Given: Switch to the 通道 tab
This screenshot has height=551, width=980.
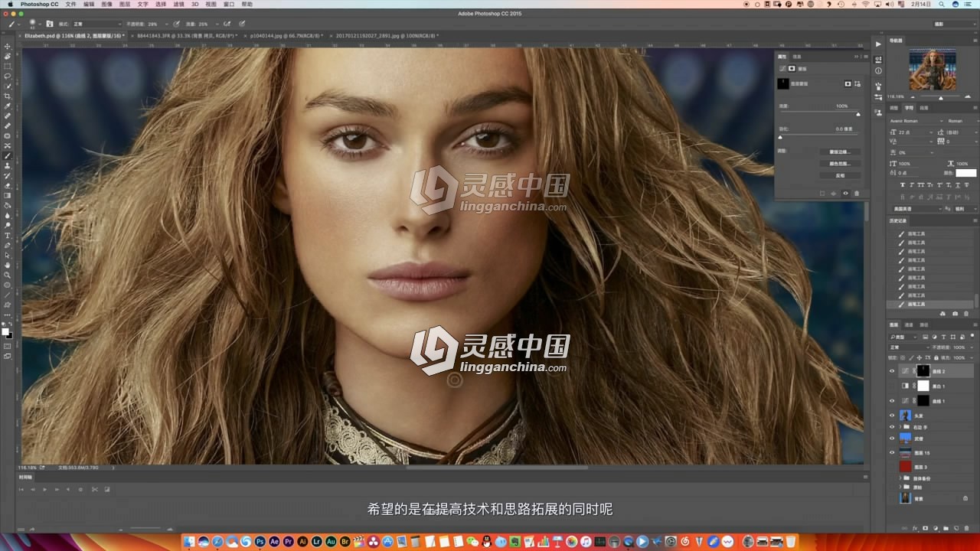Looking at the screenshot, I should 909,324.
